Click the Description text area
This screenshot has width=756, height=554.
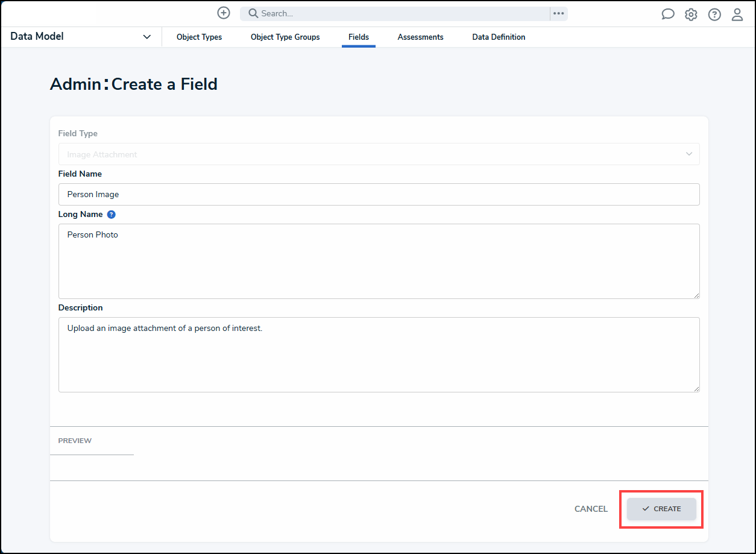379,354
